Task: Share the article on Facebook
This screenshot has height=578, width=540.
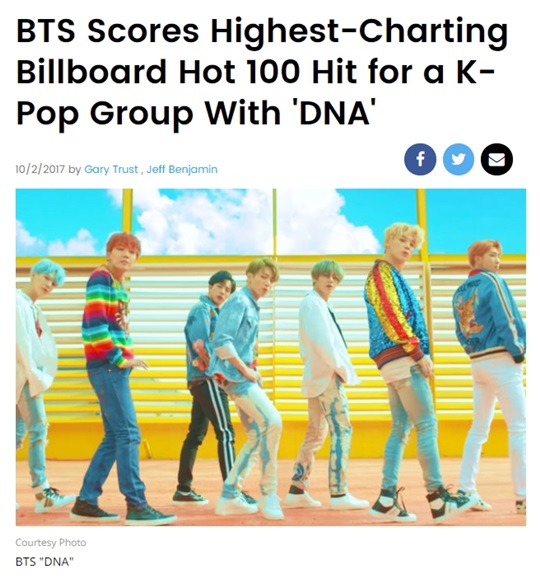Action: (x=420, y=159)
